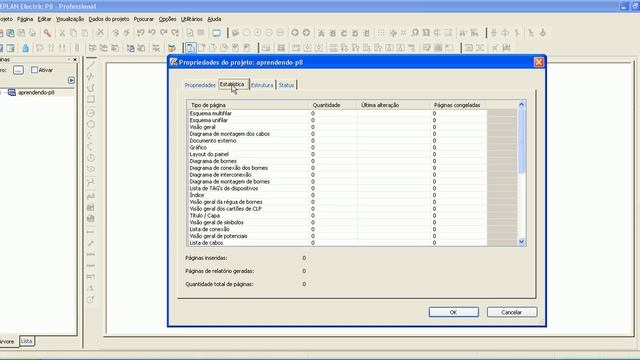Select aprendendo-p8 project in tree

pyautogui.click(x=36, y=92)
